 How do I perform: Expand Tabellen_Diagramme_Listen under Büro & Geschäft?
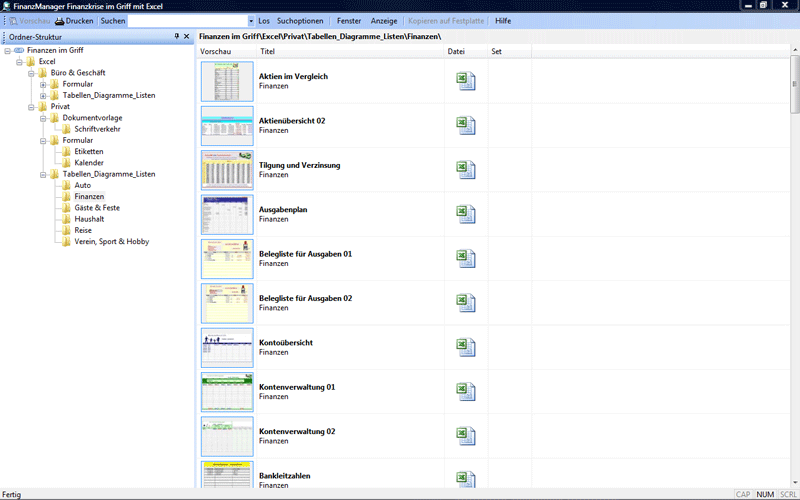point(43,95)
